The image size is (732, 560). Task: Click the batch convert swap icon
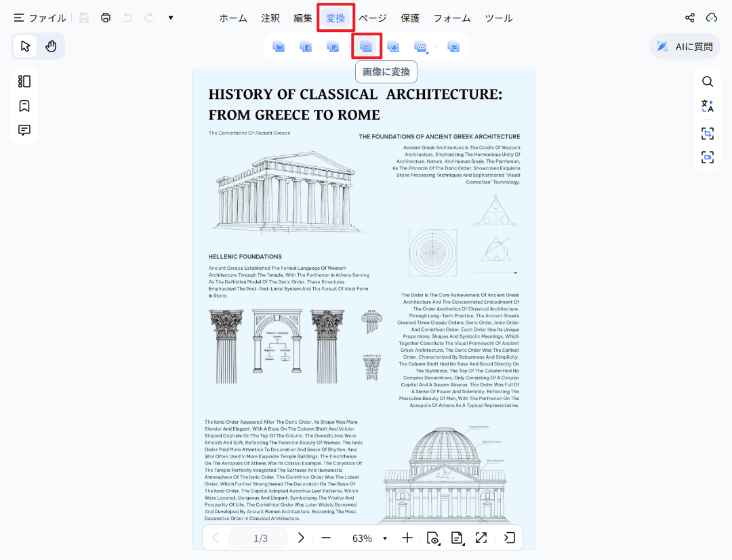[453, 47]
